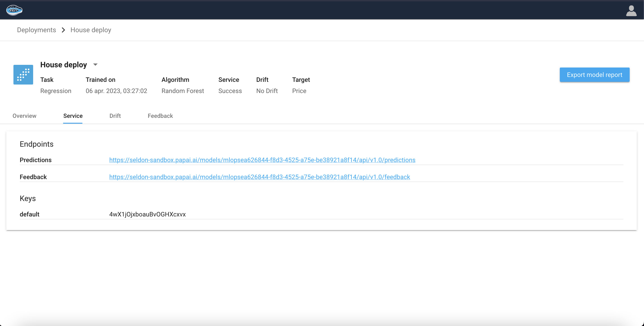644x326 pixels.
Task: Click the default API key value
Action: coord(147,214)
